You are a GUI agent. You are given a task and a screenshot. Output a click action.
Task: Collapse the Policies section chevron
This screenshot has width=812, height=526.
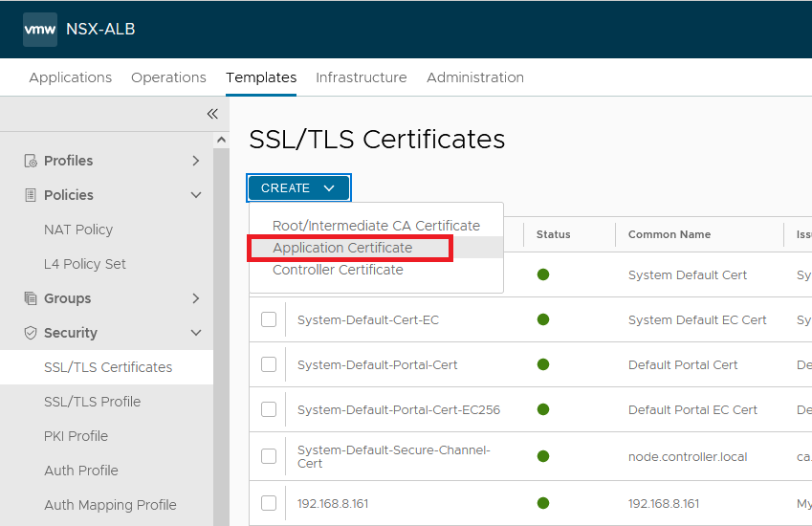(196, 195)
